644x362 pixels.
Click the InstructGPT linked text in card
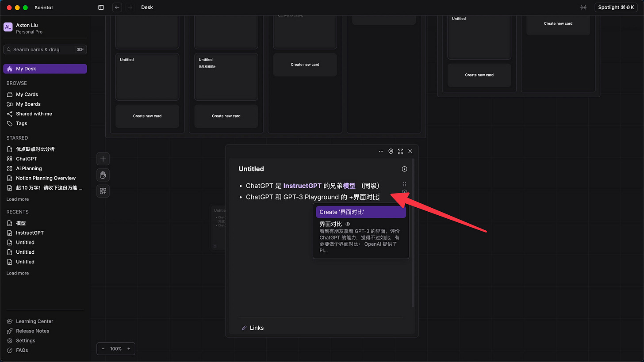(x=303, y=186)
